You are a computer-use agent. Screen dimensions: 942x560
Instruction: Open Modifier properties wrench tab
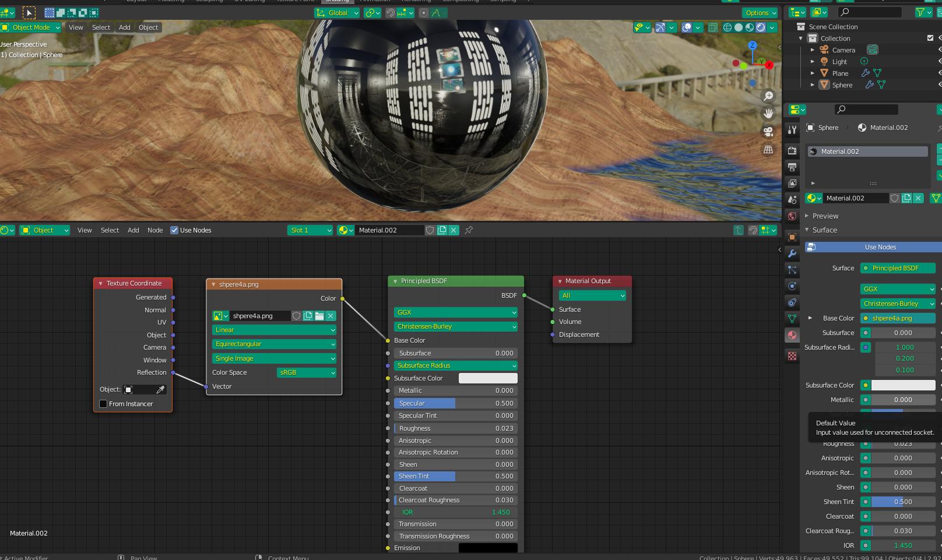click(792, 253)
